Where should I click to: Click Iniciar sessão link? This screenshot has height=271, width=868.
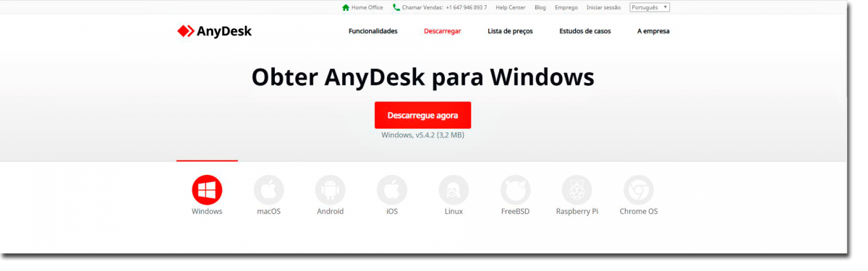pyautogui.click(x=604, y=7)
